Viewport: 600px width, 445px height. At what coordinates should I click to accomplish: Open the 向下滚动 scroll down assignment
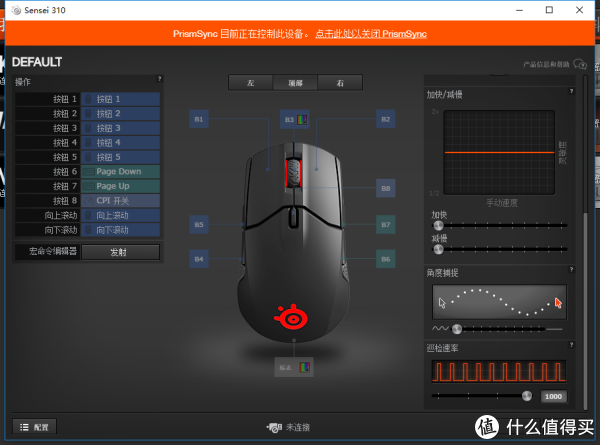[120, 230]
